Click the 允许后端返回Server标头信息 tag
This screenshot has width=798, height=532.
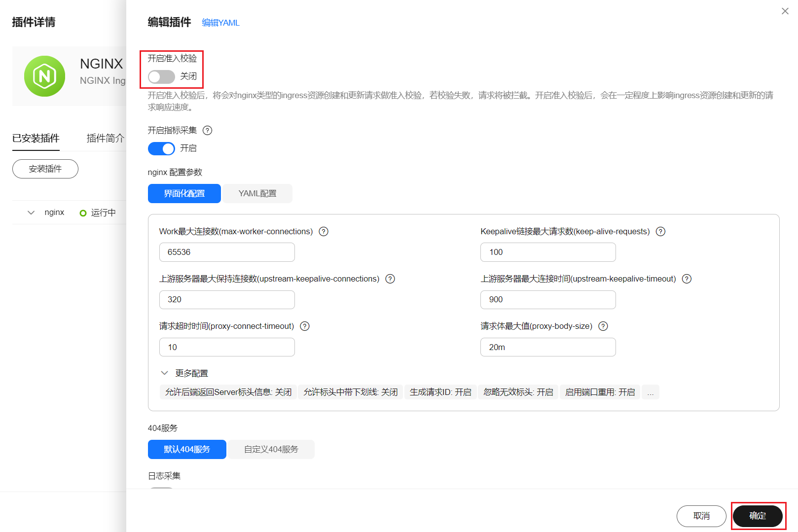tap(228, 392)
